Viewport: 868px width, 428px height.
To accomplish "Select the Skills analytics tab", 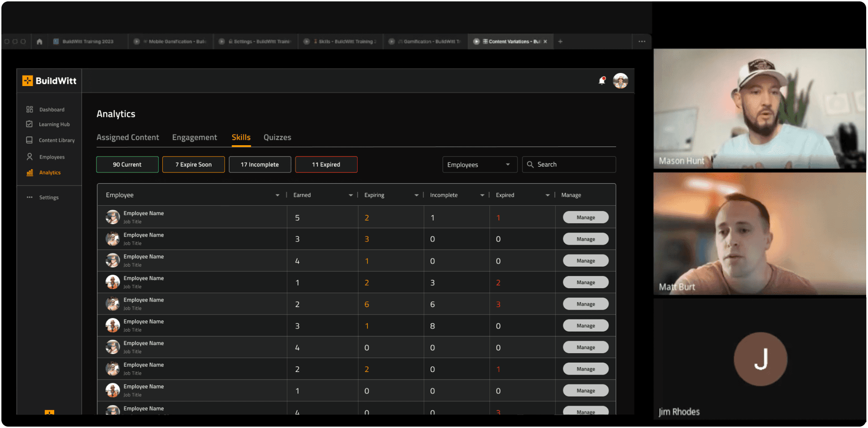I will 241,138.
